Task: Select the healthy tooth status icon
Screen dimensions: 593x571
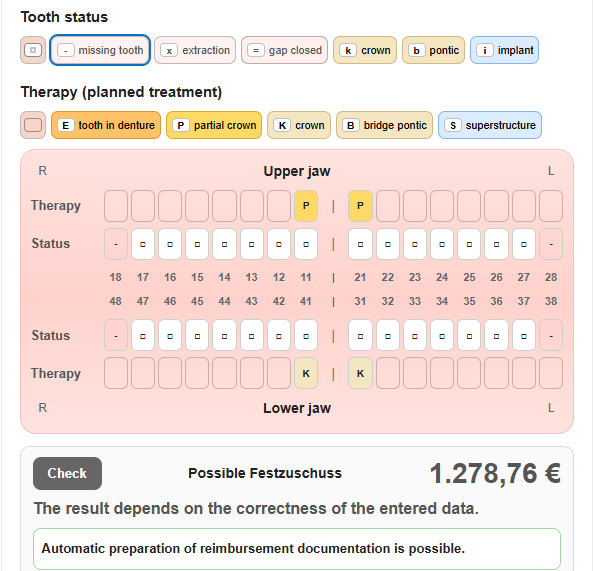Action: (33, 50)
